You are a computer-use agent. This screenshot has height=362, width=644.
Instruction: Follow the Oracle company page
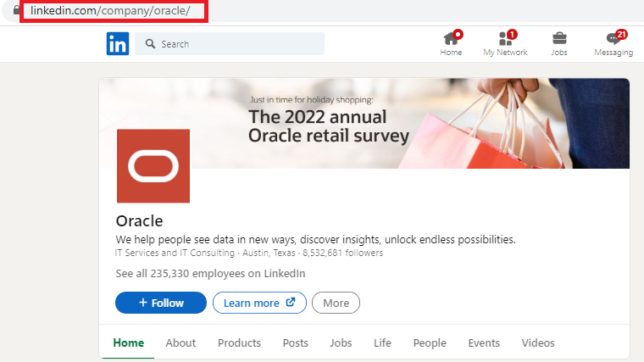coord(161,303)
